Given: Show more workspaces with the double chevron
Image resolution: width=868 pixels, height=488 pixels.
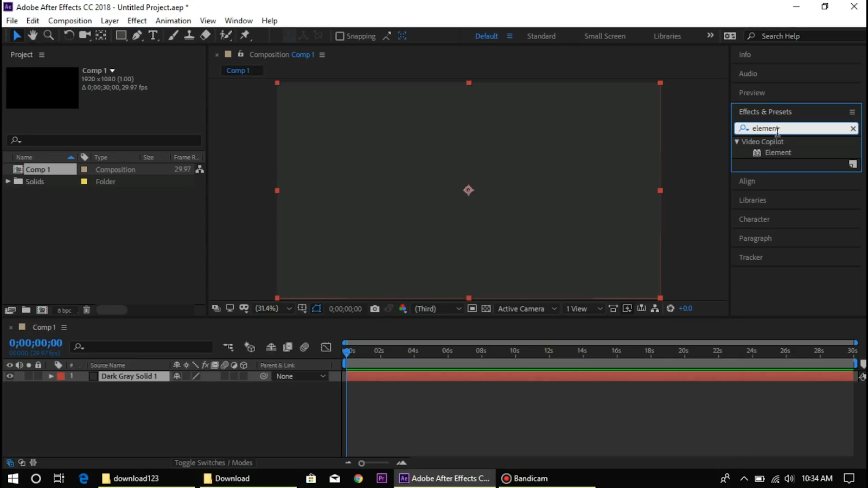Looking at the screenshot, I should pos(710,35).
